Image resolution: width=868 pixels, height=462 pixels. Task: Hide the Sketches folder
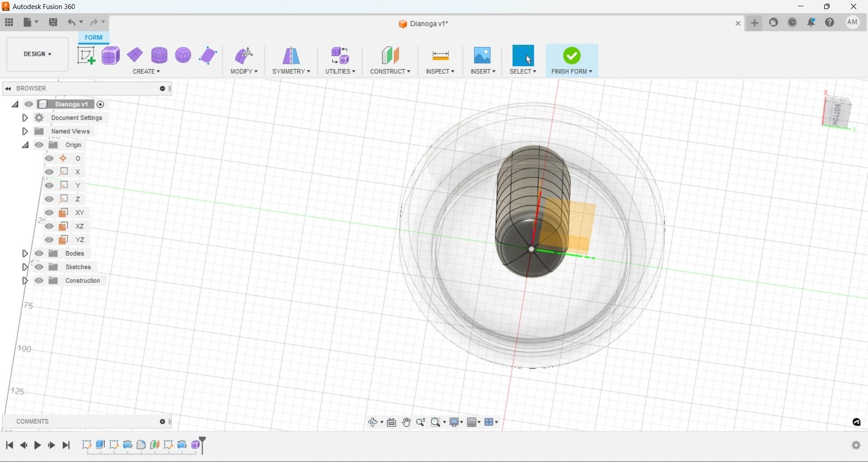click(39, 267)
